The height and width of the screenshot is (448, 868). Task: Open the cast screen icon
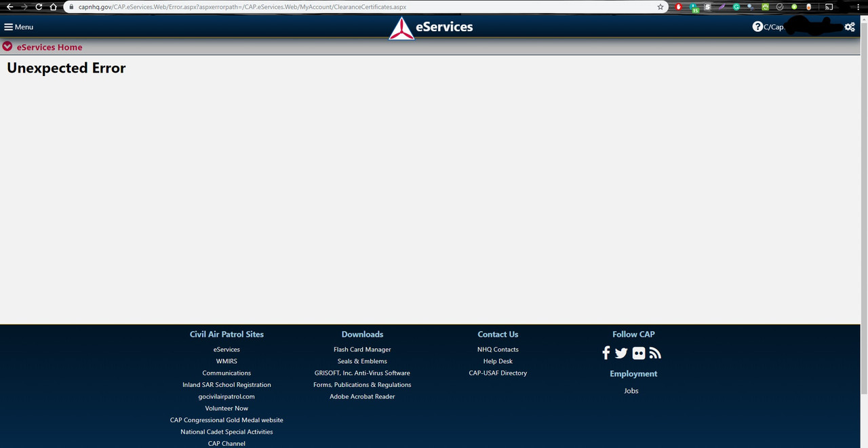click(x=829, y=7)
